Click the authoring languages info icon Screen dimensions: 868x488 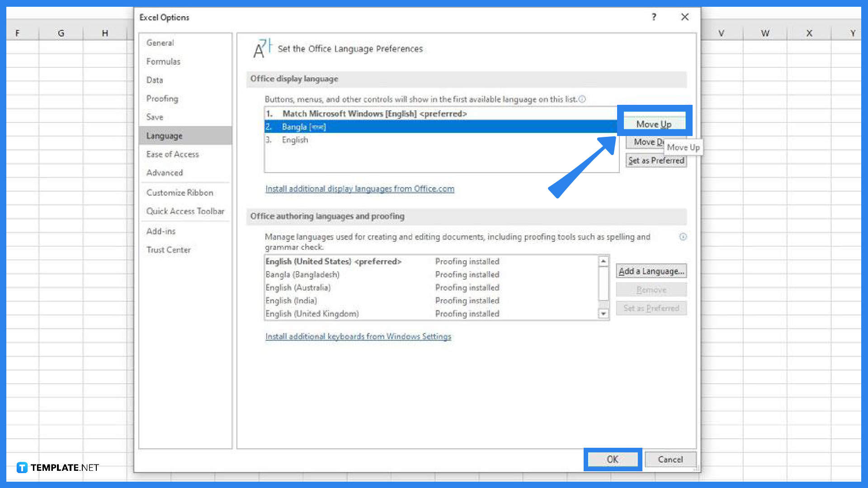(x=683, y=236)
